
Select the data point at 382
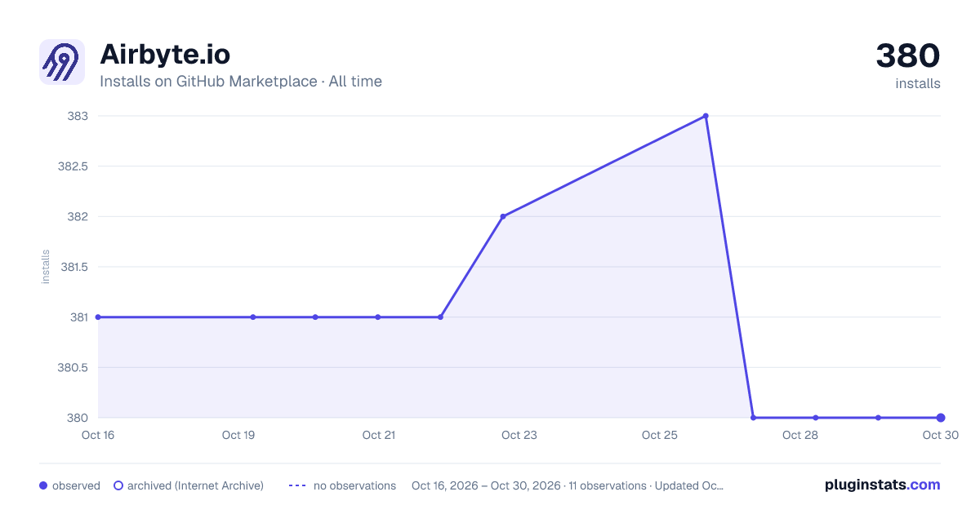(503, 216)
